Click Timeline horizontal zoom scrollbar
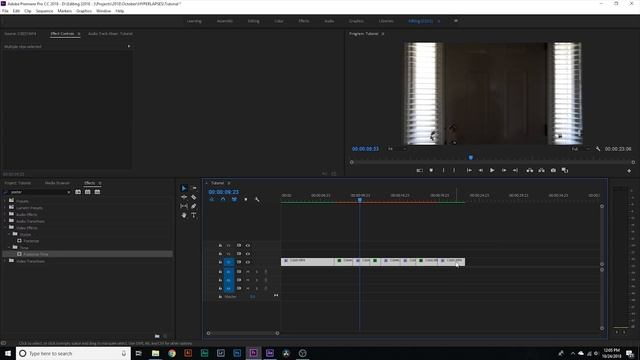640x360 pixels. tap(243, 333)
